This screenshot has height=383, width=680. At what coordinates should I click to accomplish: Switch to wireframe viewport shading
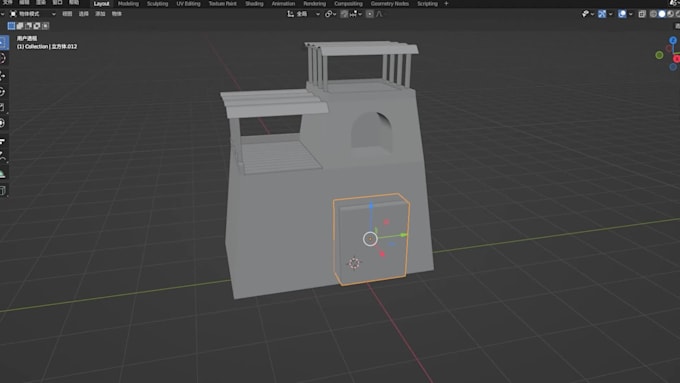coord(653,14)
